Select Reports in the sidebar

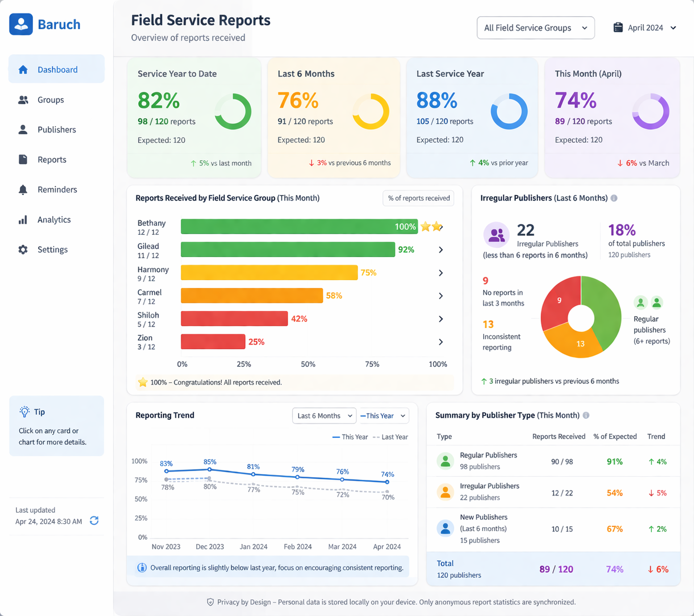tap(52, 160)
